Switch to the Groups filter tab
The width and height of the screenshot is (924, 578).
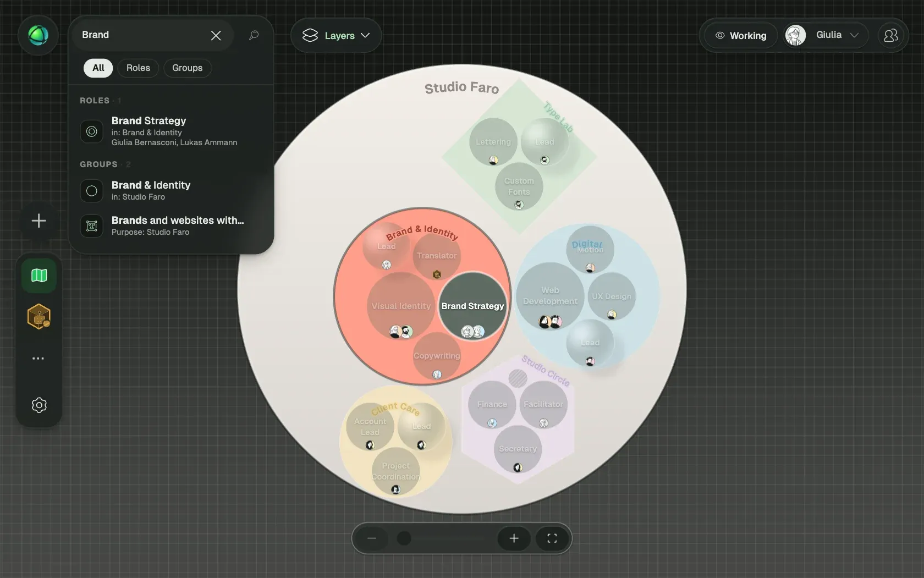point(188,68)
